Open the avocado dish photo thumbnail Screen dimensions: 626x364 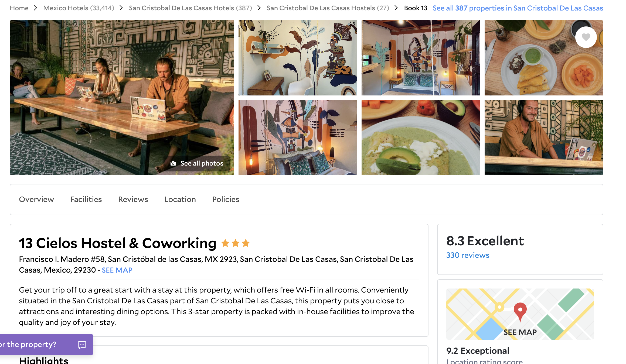[421, 138]
